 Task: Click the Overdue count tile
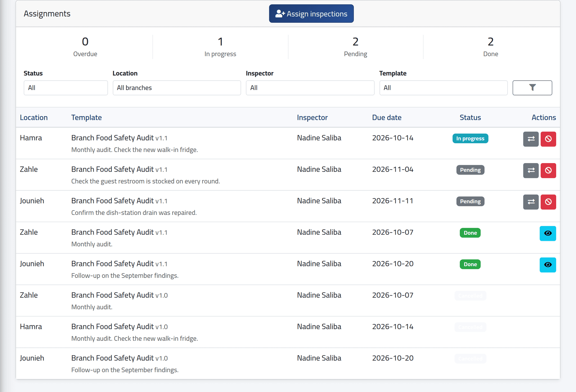[85, 47]
